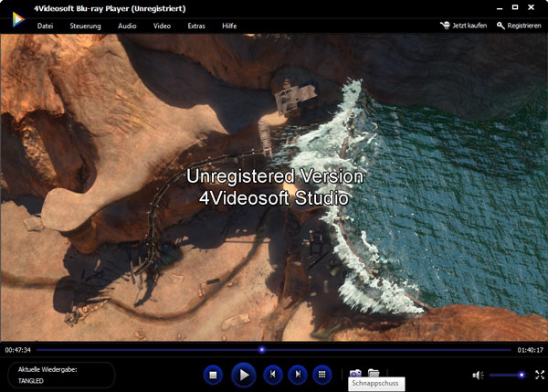Image resolution: width=548 pixels, height=392 pixels.
Task: Expand the Steuerung menu
Action: click(x=86, y=26)
